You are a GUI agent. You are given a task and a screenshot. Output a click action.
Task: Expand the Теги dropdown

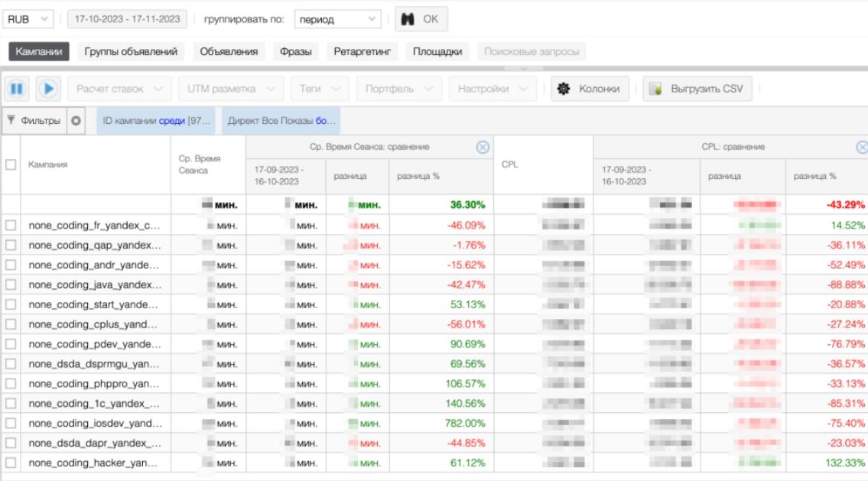click(320, 89)
